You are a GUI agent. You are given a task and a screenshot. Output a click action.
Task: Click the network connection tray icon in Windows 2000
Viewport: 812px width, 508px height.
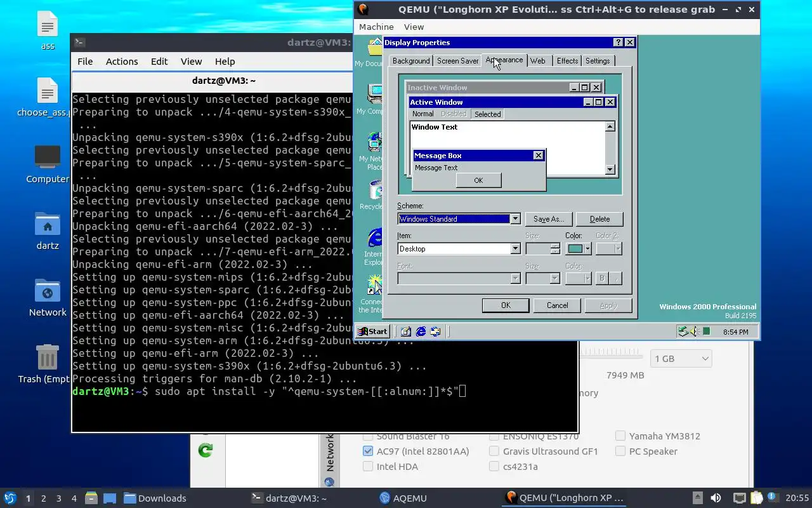(683, 331)
